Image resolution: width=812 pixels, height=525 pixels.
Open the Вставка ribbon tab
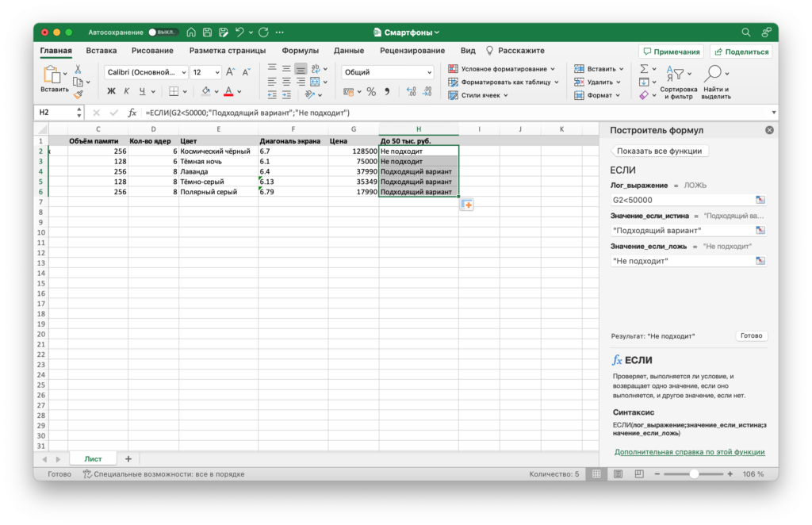[101, 51]
